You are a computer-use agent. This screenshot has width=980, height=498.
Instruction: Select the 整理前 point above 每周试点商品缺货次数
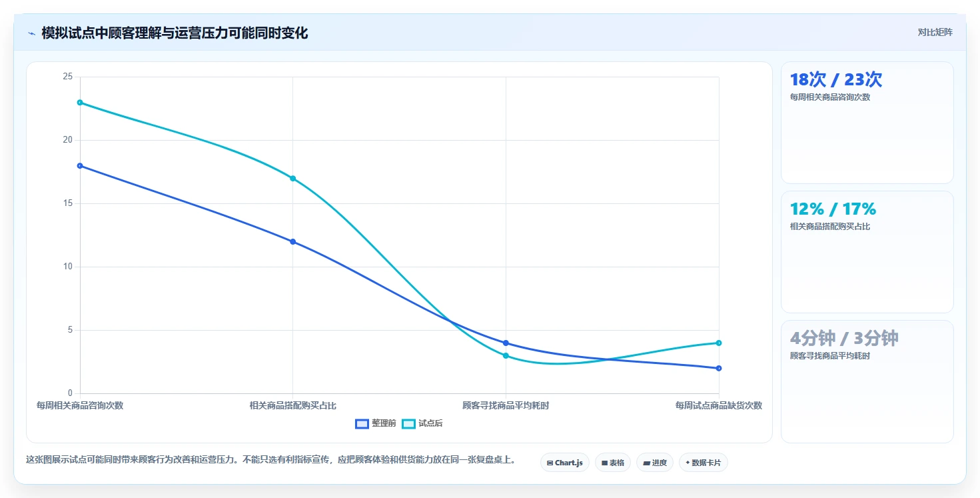pyautogui.click(x=719, y=368)
